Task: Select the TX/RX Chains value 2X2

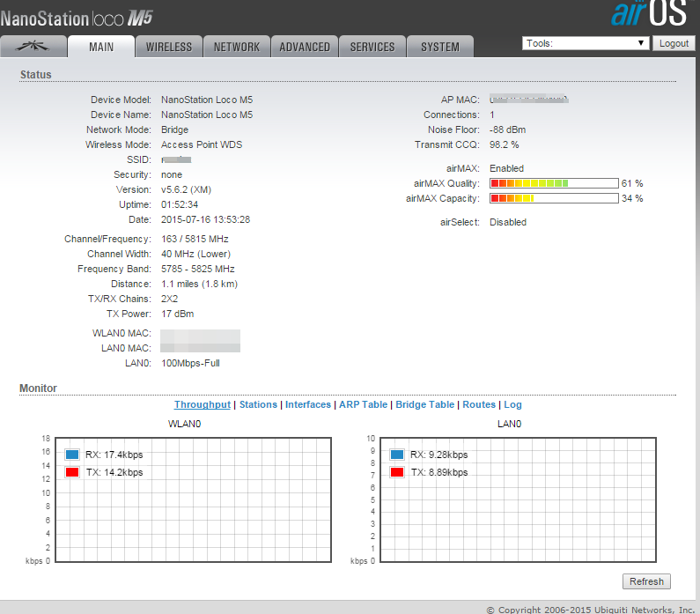Action: (169, 299)
